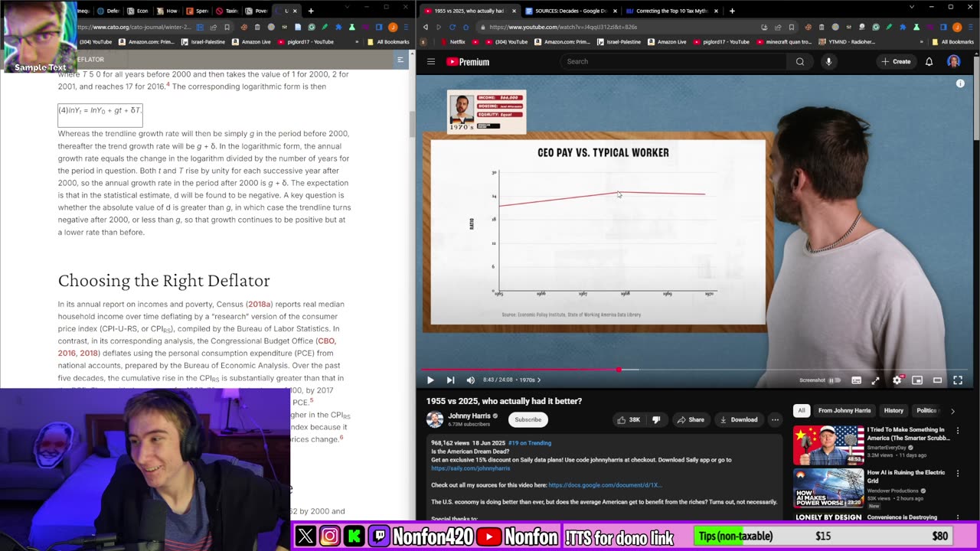Open YouTube account avatar menu
This screenshot has height=551, width=980.
click(x=954, y=61)
